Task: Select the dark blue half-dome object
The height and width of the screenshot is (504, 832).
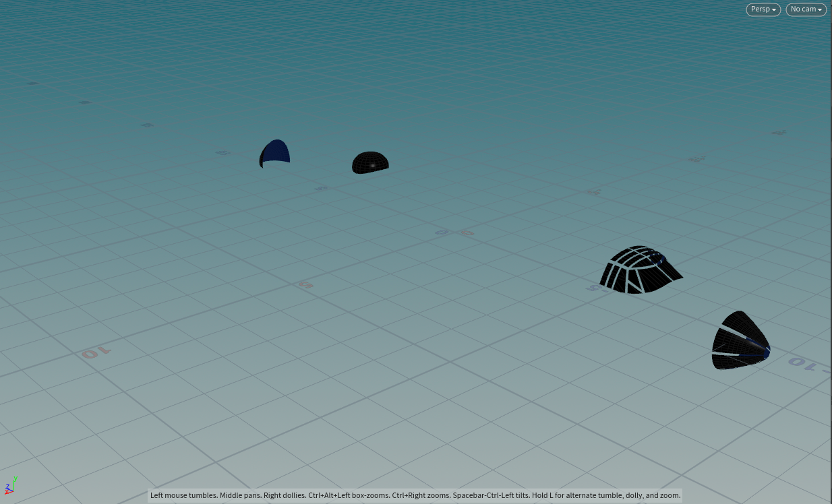Action: (276, 153)
